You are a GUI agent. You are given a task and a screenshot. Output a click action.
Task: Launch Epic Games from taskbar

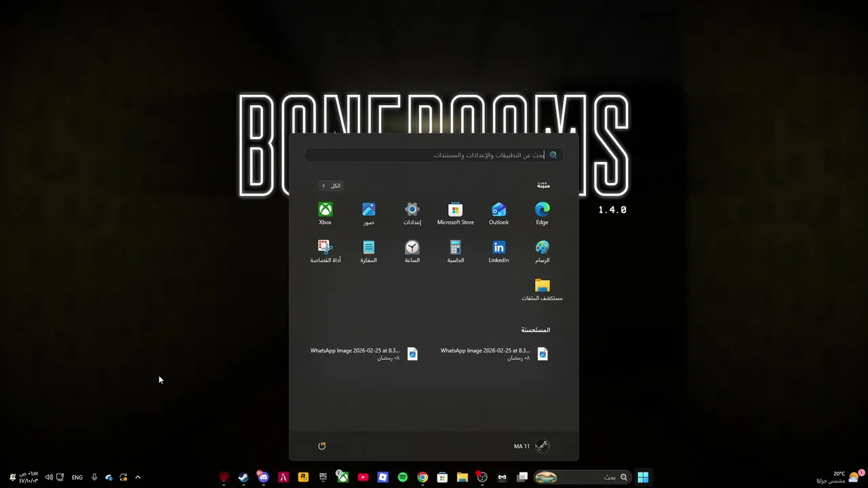pyautogui.click(x=323, y=477)
